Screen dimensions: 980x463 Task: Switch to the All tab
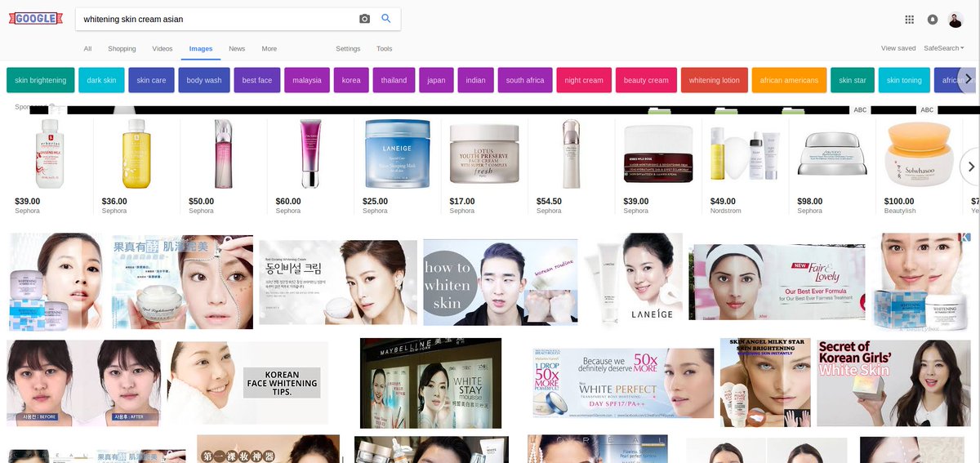87,49
